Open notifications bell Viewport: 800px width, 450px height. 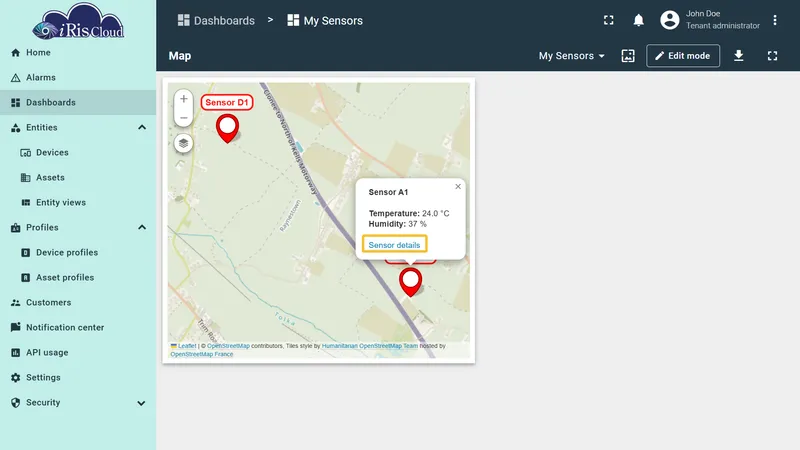(x=638, y=20)
